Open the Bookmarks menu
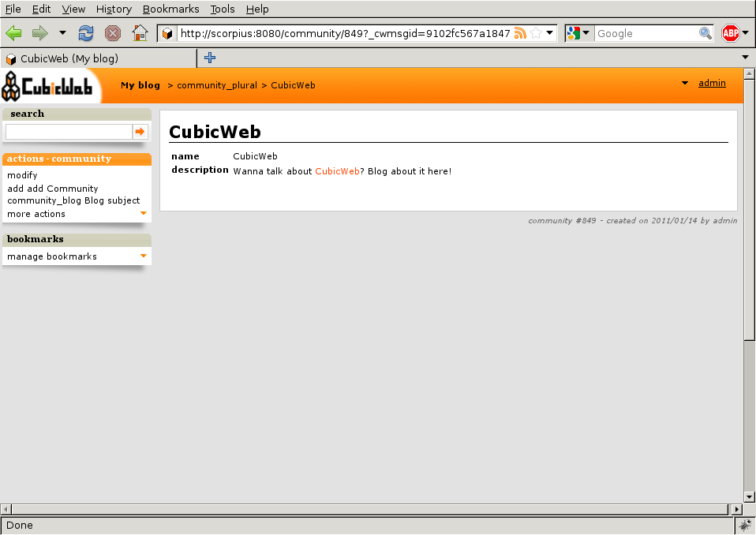The image size is (756, 535). 170,9
